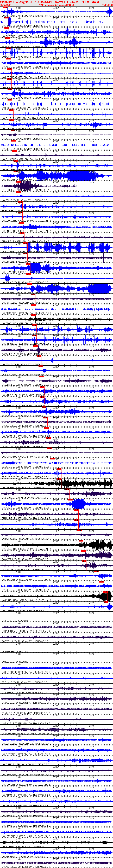
Task: Select the UO FRIS EHZ trace label
Action: coord(25,88)
